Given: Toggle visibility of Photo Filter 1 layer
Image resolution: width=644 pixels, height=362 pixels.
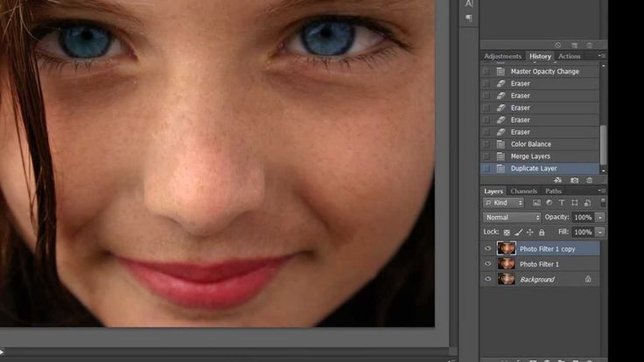Looking at the screenshot, I should click(x=488, y=264).
